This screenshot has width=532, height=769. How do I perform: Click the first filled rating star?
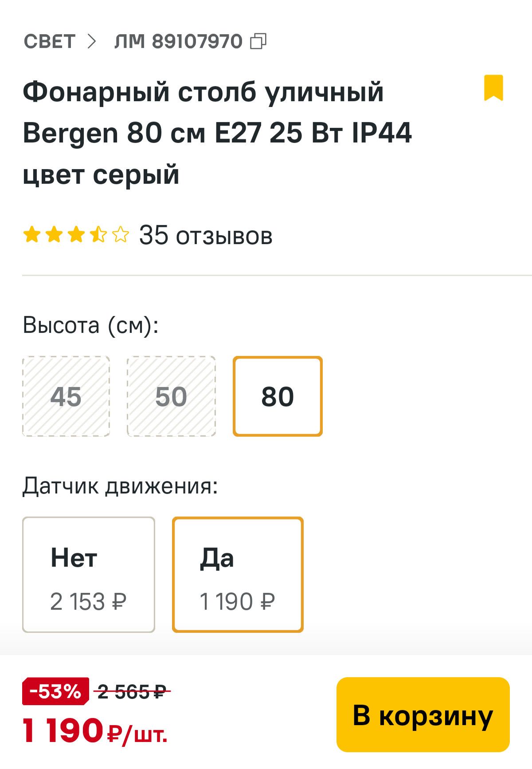tap(32, 234)
